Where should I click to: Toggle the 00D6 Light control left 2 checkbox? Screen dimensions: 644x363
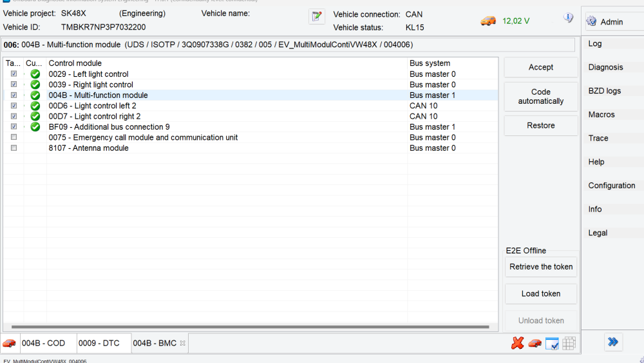coord(14,106)
